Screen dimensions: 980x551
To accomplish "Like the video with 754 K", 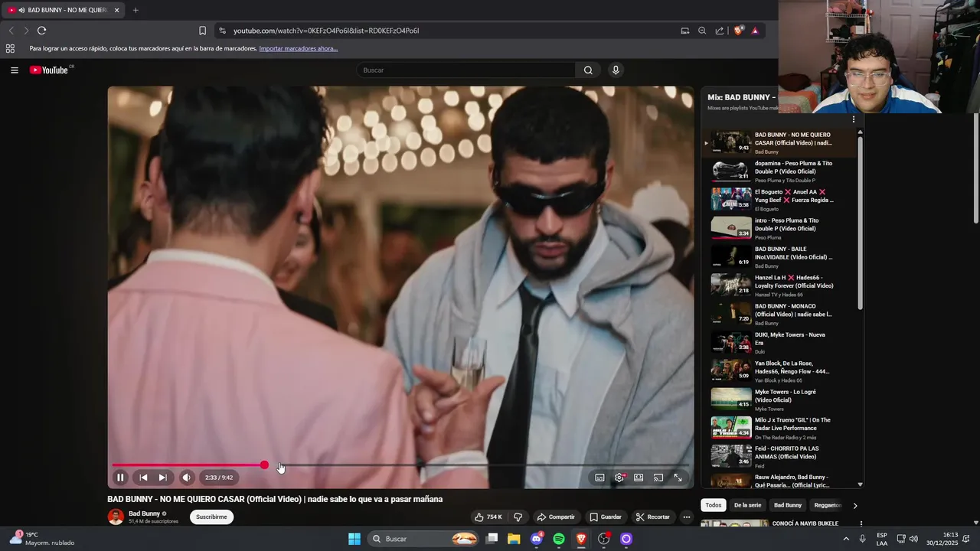I will coord(488,517).
